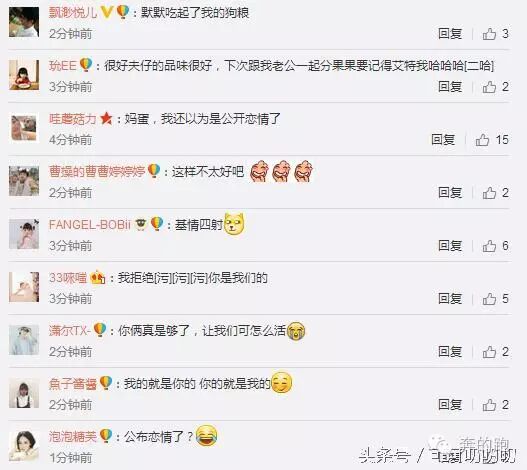Reply to 哇蘑菇力's comment
527x470 pixels.
tap(443, 140)
